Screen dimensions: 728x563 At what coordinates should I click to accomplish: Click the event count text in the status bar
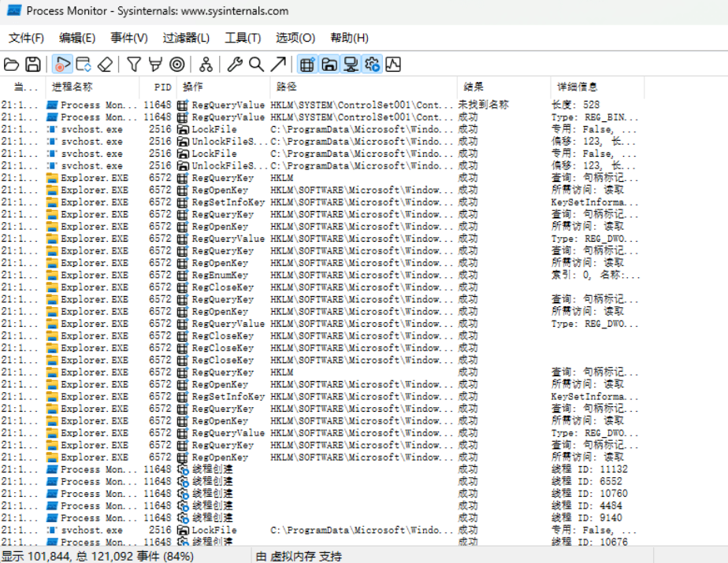tap(98, 556)
